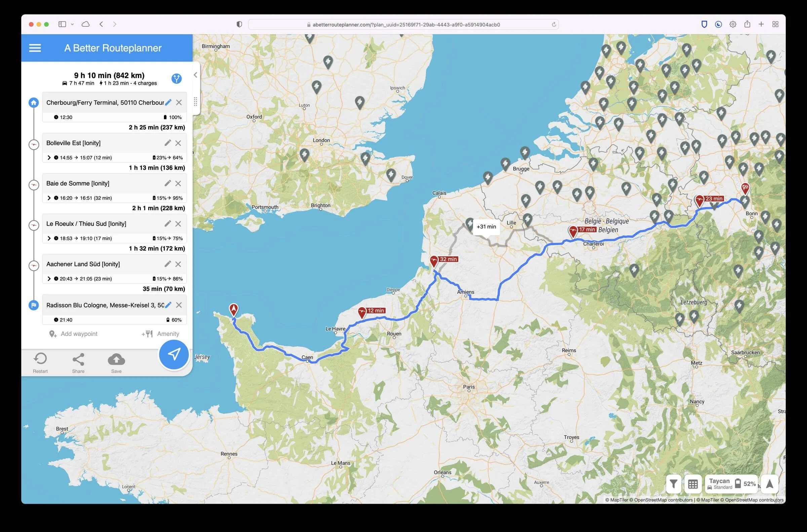Expand Le Roeulx / Thieu Sud details
Viewport: 807px width, 532px height.
pyautogui.click(x=49, y=238)
